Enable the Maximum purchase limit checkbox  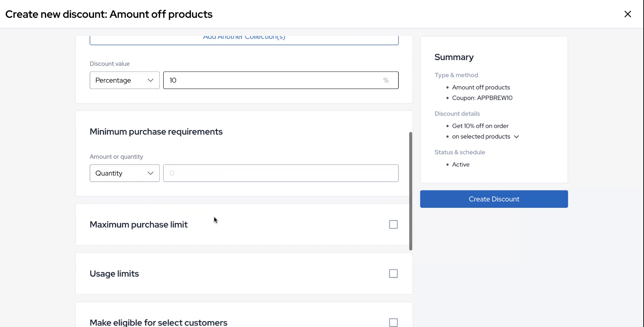(x=393, y=225)
